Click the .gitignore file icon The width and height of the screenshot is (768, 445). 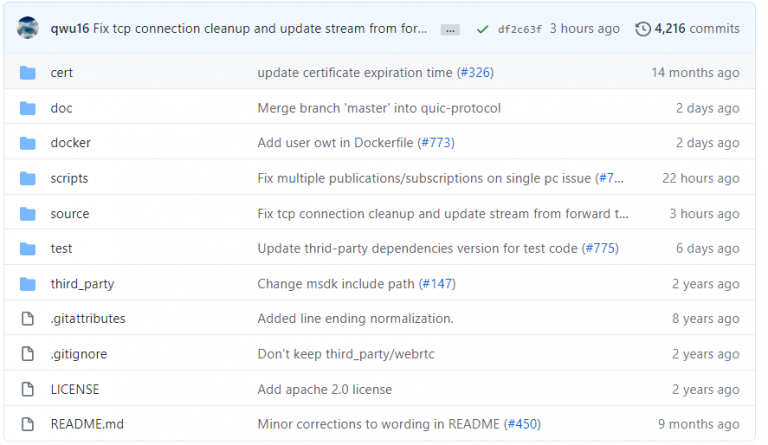[x=28, y=354]
